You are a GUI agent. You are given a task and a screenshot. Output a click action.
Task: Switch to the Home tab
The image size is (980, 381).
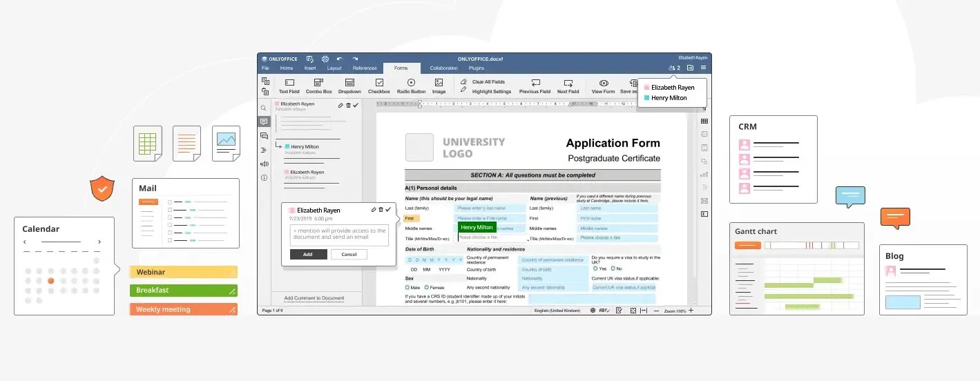(286, 68)
